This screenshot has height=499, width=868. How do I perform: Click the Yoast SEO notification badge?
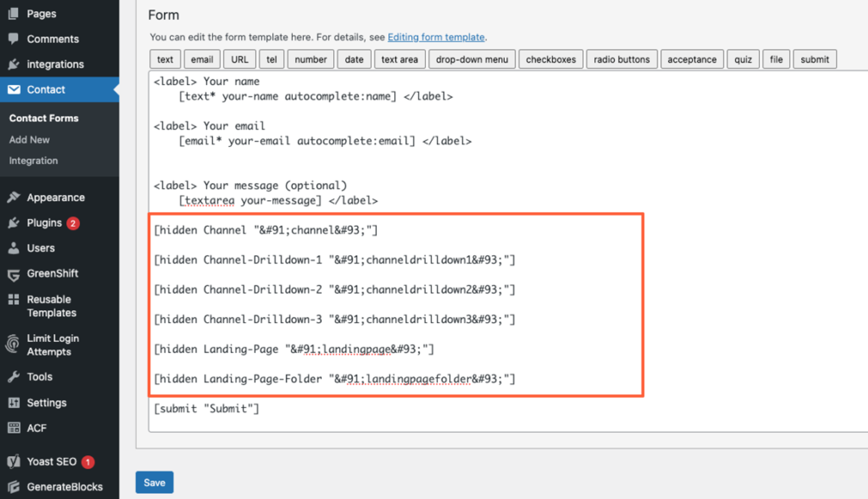(x=88, y=462)
